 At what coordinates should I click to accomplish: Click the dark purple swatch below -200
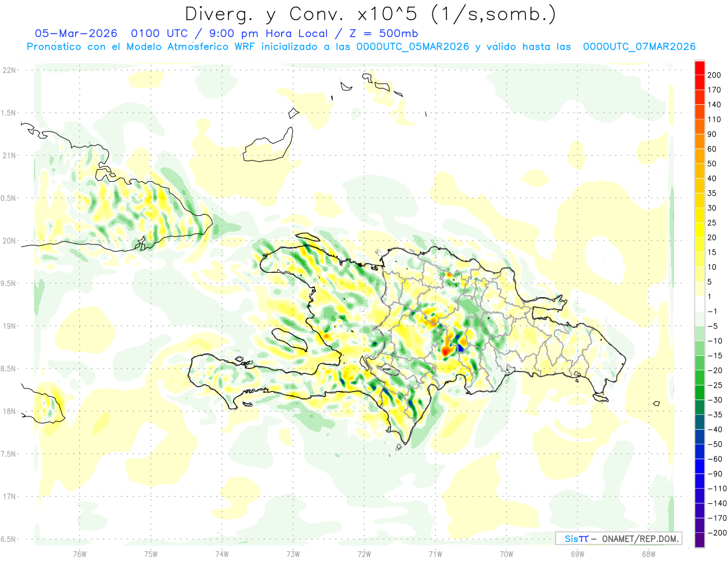point(699,540)
